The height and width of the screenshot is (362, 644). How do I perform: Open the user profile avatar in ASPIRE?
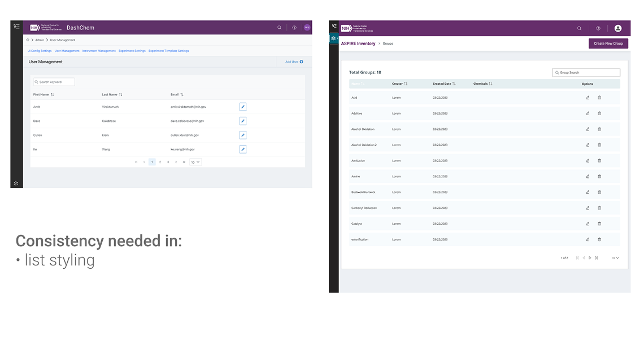617,28
